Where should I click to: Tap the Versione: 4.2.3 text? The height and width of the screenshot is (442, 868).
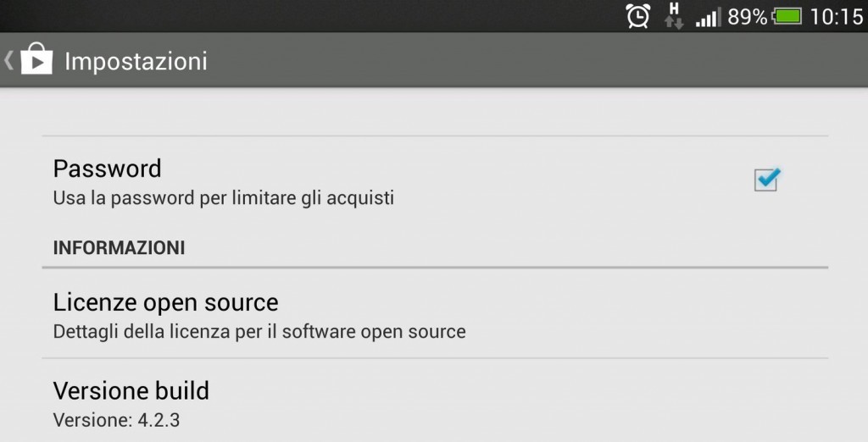tap(116, 420)
